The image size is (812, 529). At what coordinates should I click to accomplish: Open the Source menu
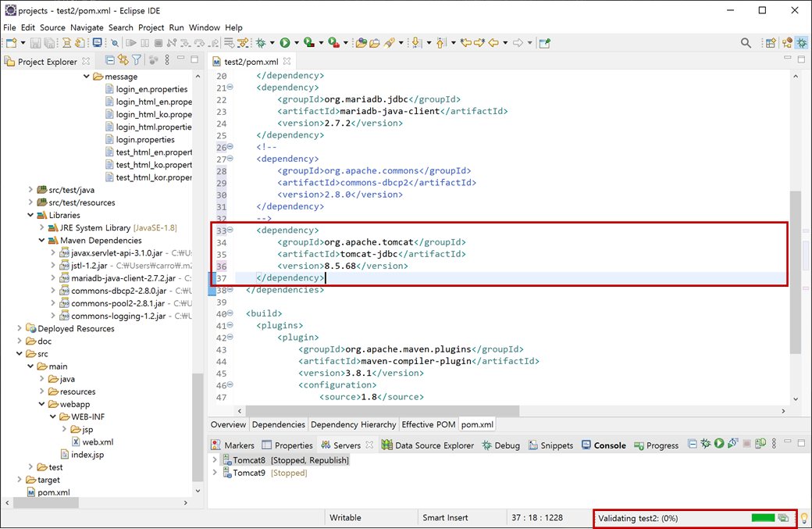pos(52,27)
